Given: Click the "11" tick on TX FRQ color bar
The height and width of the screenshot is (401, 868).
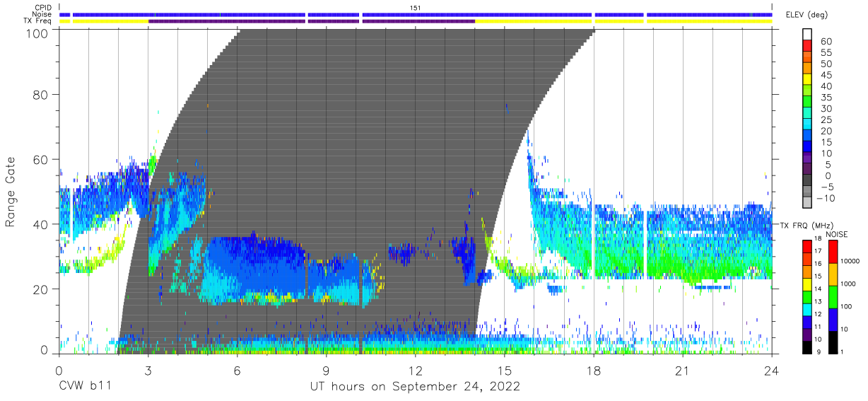Looking at the screenshot, I should coord(819,327).
